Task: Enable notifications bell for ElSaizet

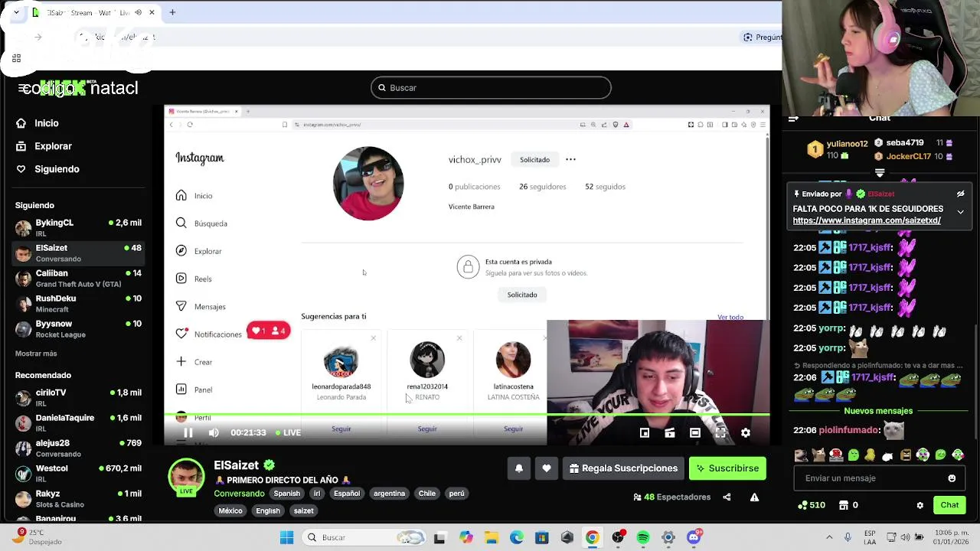Action: tap(518, 468)
